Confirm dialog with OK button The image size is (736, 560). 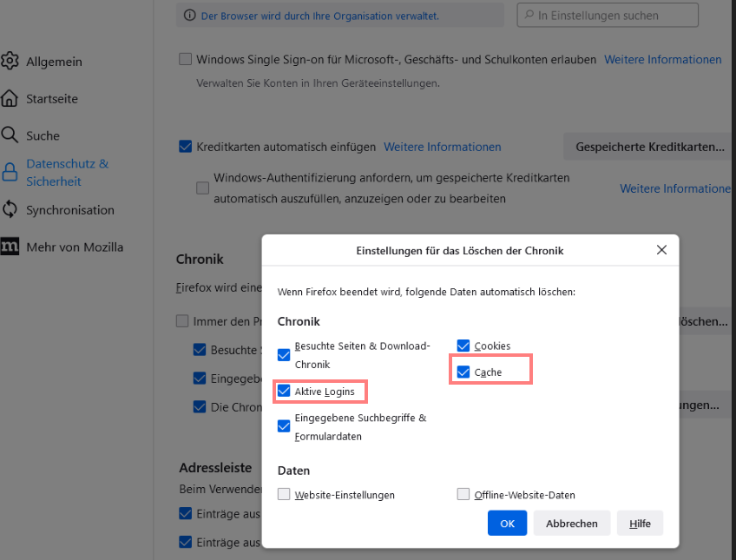(507, 524)
